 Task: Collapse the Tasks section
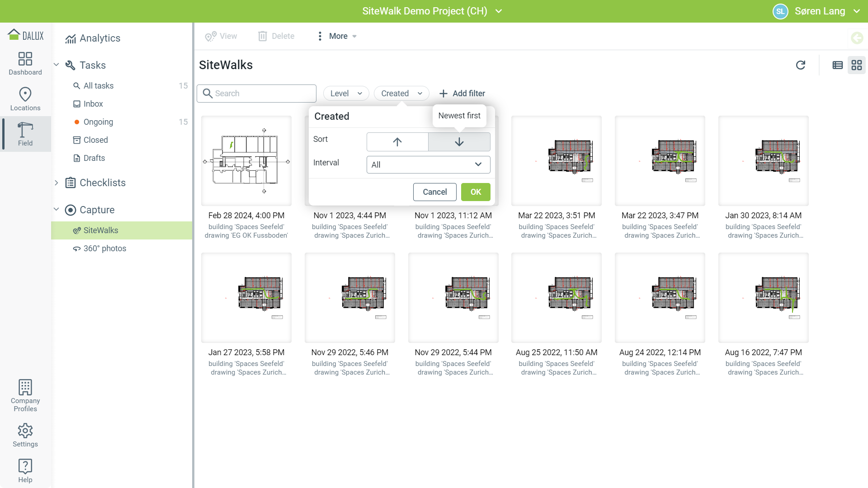click(x=57, y=65)
